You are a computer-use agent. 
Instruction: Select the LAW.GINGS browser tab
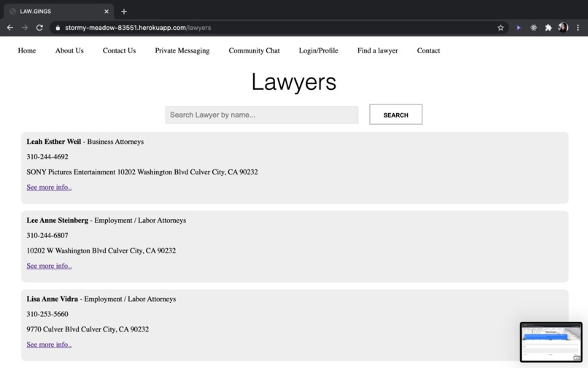[x=59, y=12]
